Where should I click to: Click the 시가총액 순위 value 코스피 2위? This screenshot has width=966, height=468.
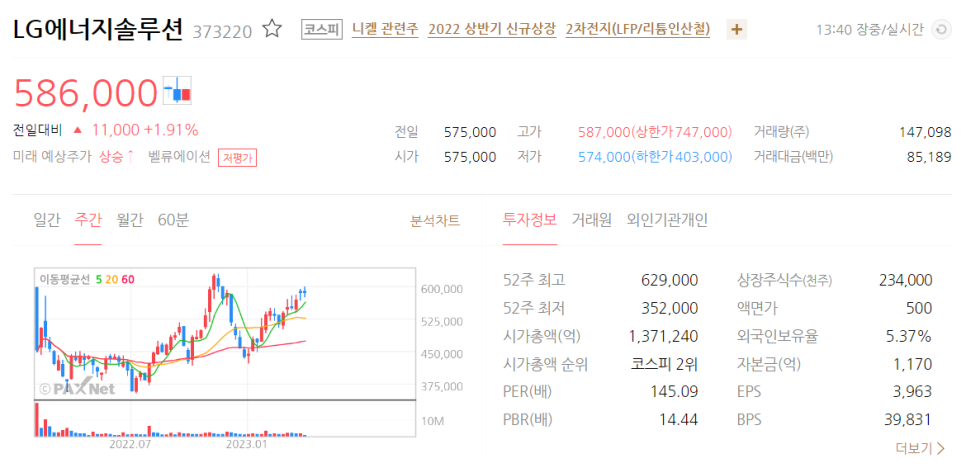pos(665,365)
